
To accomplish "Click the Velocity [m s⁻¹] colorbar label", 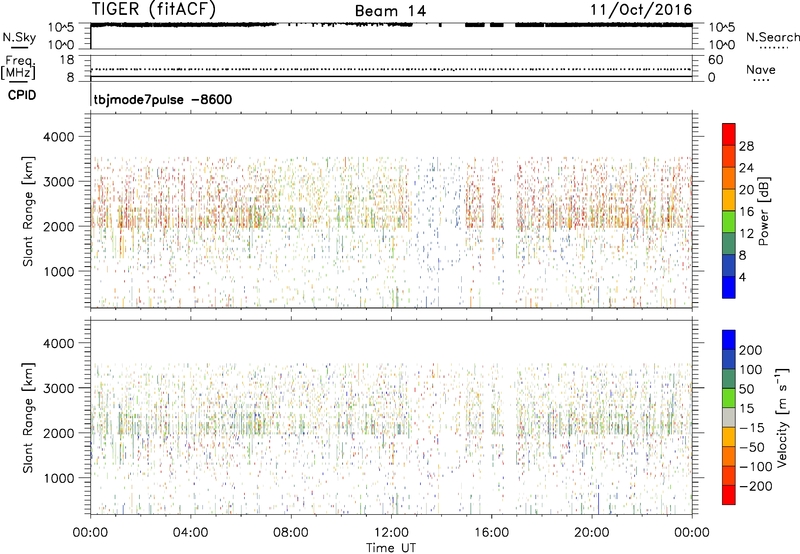I will coord(782,417).
